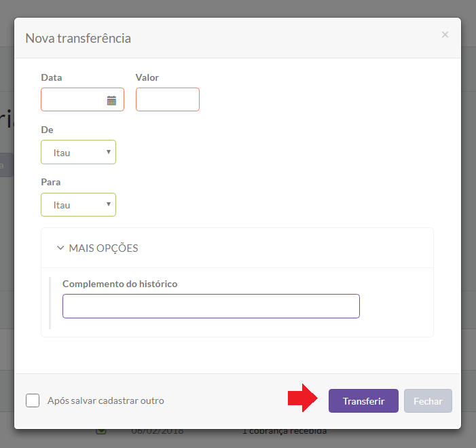Open the Para account dropdown

78,204
